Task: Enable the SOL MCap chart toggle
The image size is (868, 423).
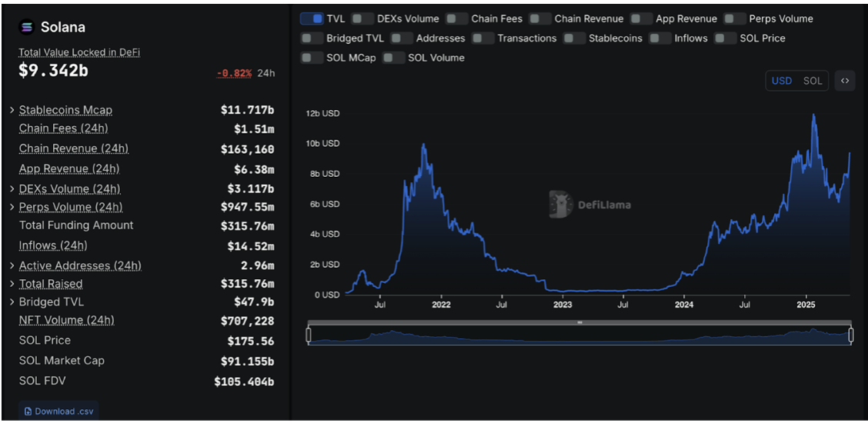Action: point(312,58)
